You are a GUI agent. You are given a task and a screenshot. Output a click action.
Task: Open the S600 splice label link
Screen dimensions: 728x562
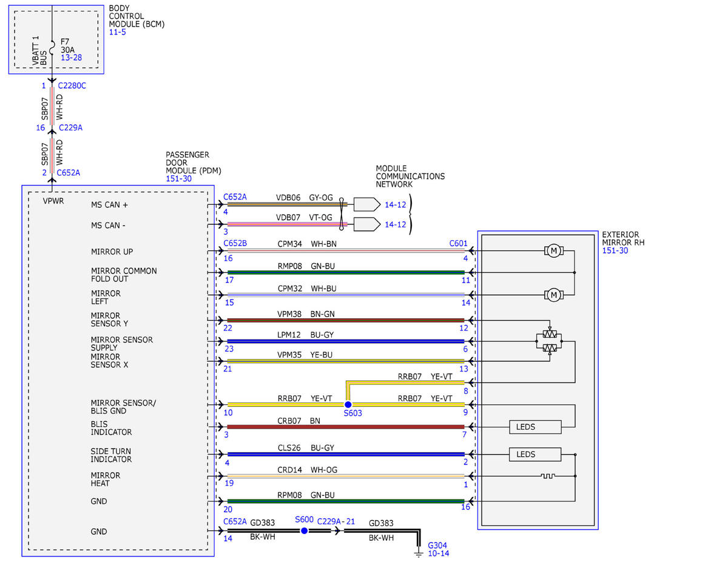pos(305,520)
